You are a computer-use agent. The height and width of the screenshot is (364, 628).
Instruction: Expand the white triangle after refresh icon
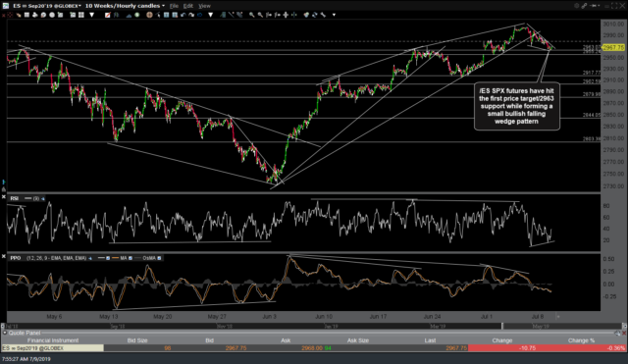tap(210, 15)
